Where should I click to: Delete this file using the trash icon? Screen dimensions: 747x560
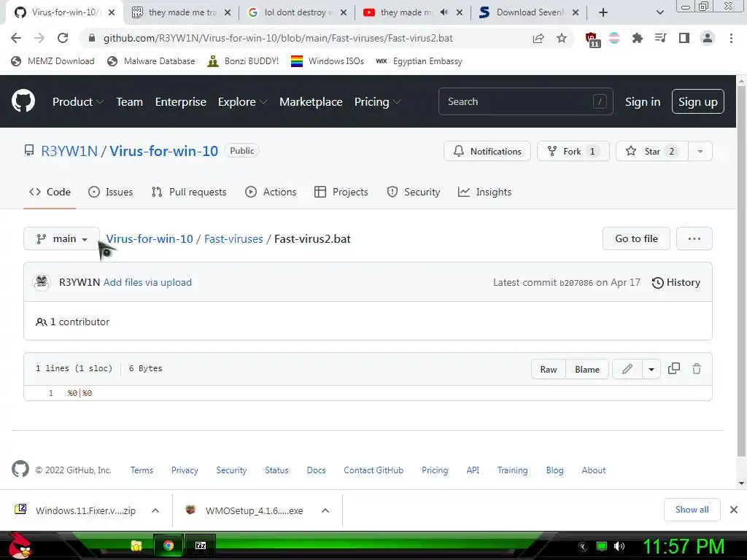tap(697, 368)
